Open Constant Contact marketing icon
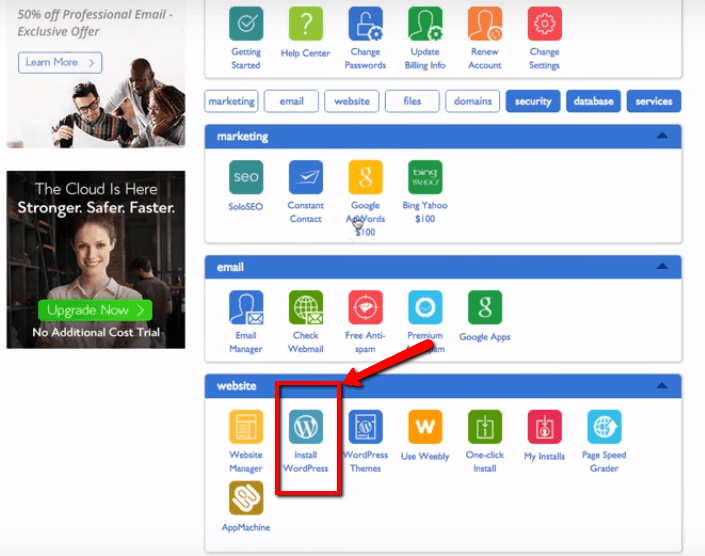 point(306,177)
